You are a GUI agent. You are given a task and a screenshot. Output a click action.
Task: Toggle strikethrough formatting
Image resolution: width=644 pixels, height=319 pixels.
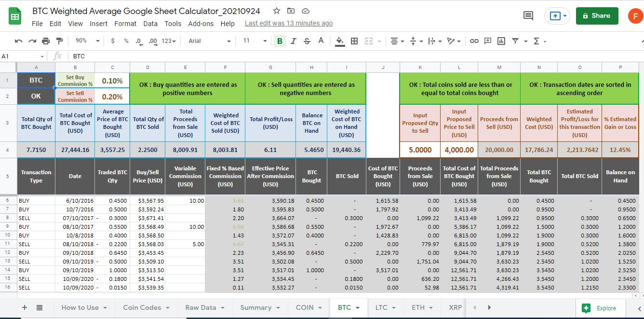307,41
